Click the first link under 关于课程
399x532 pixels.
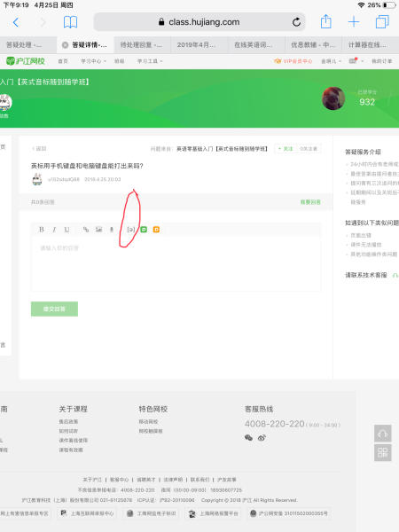click(68, 421)
